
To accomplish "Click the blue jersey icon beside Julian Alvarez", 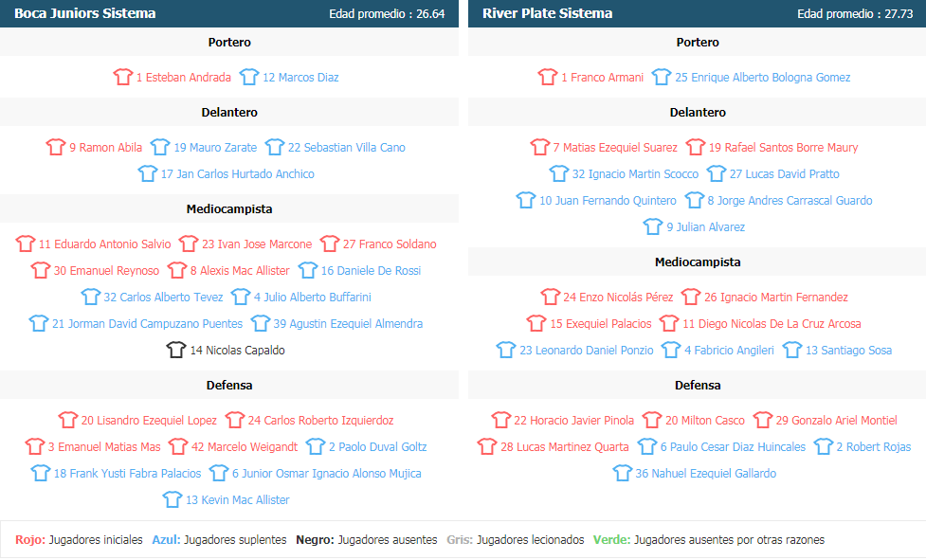I will pos(653,226).
